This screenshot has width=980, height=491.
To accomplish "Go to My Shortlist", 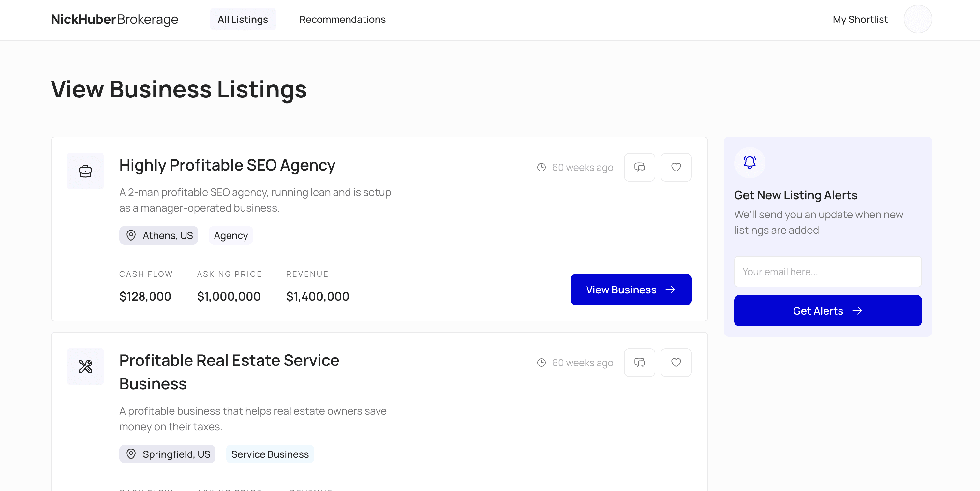I will click(x=860, y=19).
